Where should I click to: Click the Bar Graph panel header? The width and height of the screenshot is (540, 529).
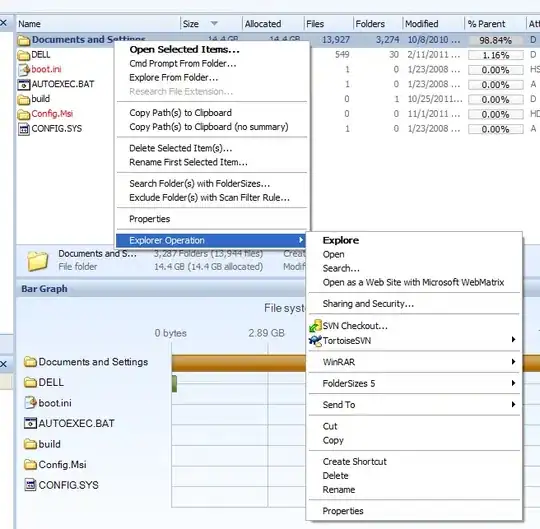(x=160, y=289)
